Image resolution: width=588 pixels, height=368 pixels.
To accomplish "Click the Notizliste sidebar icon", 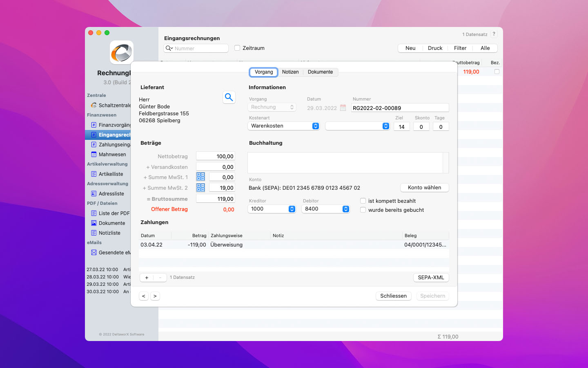I will 94,233.
